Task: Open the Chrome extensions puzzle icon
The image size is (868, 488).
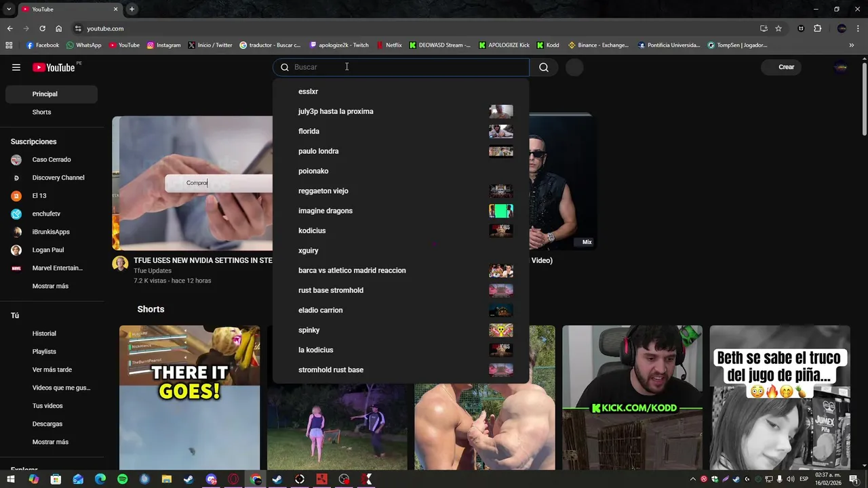Action: pos(817,28)
